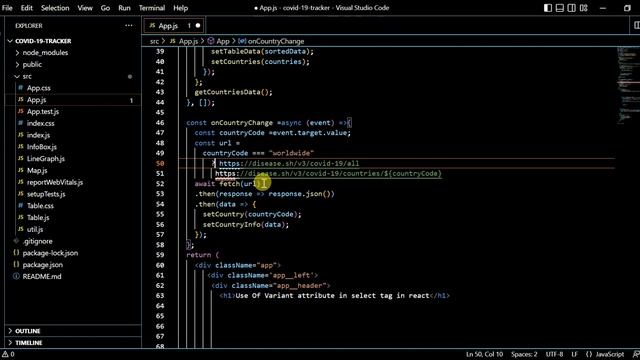
Task: Expand the TIMELINE section
Action: pyautogui.click(x=29, y=343)
